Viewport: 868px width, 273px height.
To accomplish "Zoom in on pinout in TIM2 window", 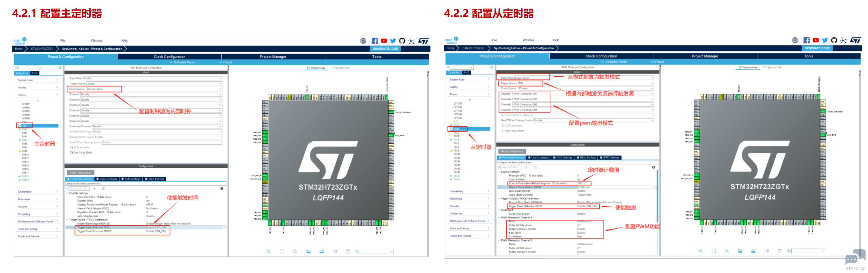I will coord(700,251).
